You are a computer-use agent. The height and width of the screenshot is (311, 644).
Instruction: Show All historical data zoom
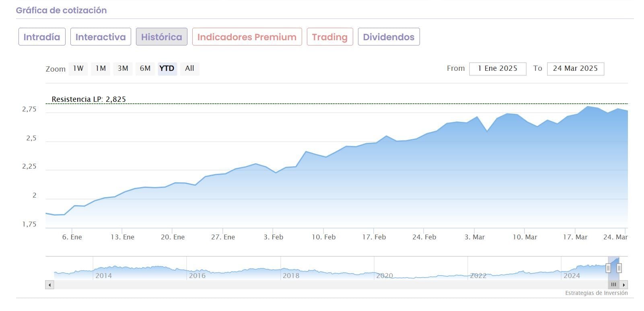pyautogui.click(x=189, y=68)
